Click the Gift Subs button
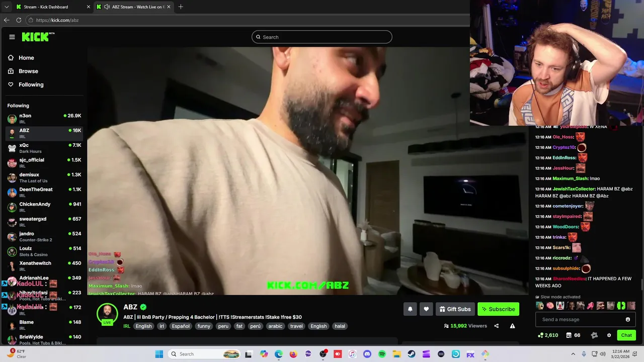This screenshot has width=644, height=362. pos(455,309)
